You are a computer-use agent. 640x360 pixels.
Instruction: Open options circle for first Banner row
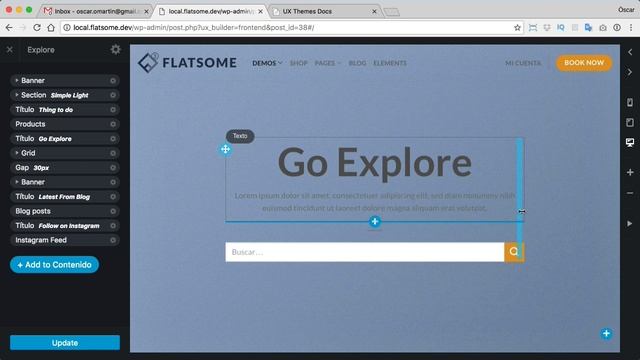(x=113, y=81)
